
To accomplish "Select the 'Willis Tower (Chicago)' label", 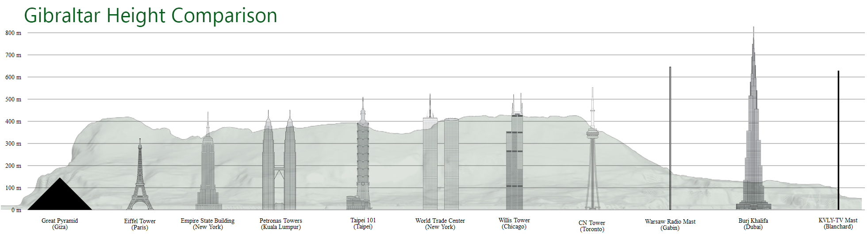I will coord(514,223).
